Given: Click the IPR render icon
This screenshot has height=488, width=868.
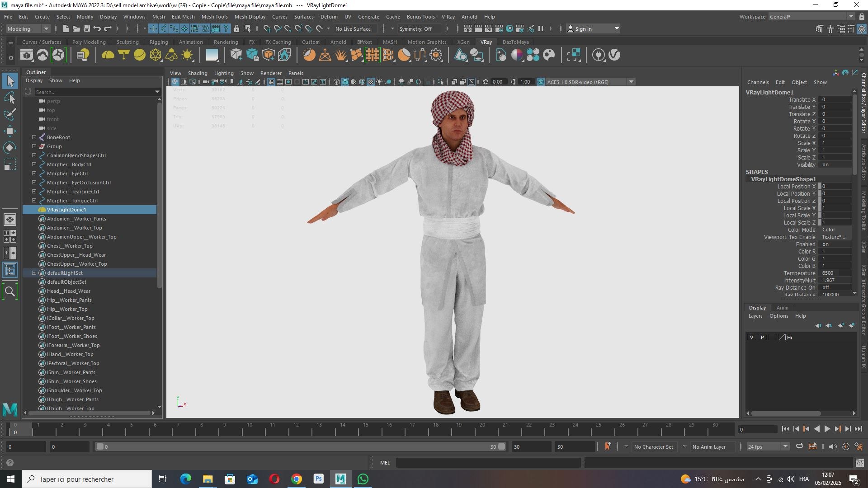Looking at the screenshot, I should (x=489, y=29).
